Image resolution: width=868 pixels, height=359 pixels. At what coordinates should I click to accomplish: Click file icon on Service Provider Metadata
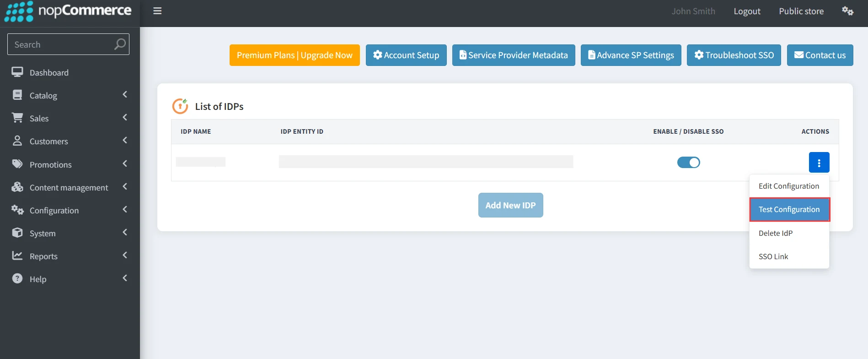click(463, 55)
